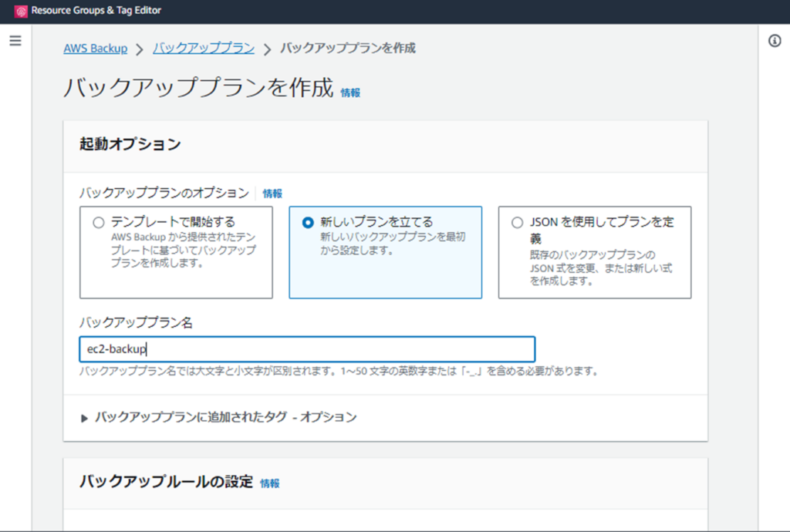Select 新しいプランを立てる radio option

pyautogui.click(x=308, y=223)
